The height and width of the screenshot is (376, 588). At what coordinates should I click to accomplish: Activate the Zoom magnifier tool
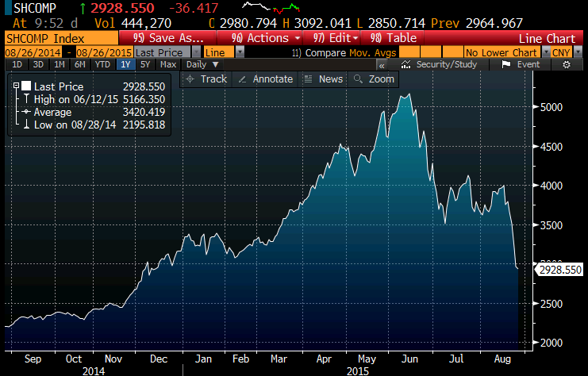[x=374, y=79]
